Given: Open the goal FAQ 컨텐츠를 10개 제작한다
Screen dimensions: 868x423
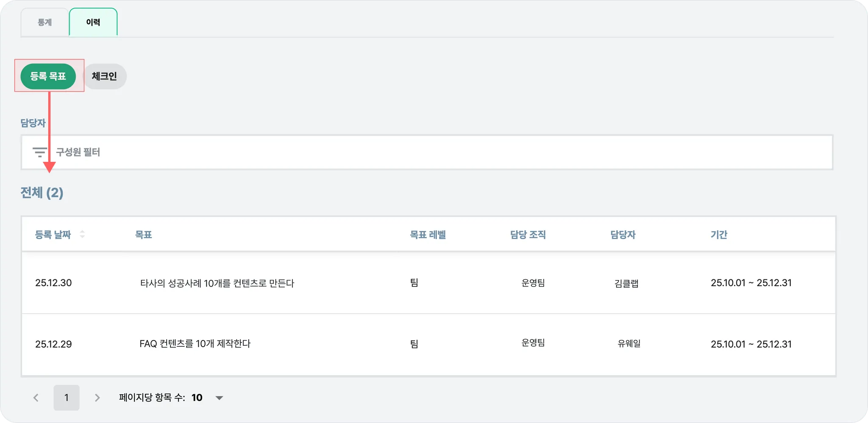Looking at the screenshot, I should (x=195, y=344).
